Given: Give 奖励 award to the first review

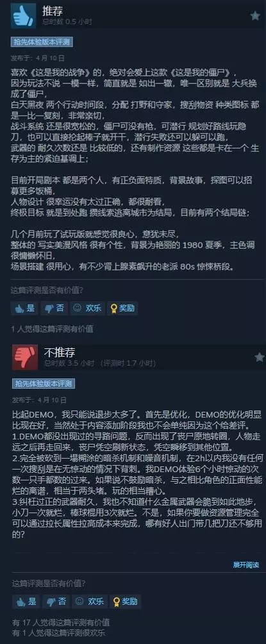Looking at the screenshot, I should click(122, 308).
